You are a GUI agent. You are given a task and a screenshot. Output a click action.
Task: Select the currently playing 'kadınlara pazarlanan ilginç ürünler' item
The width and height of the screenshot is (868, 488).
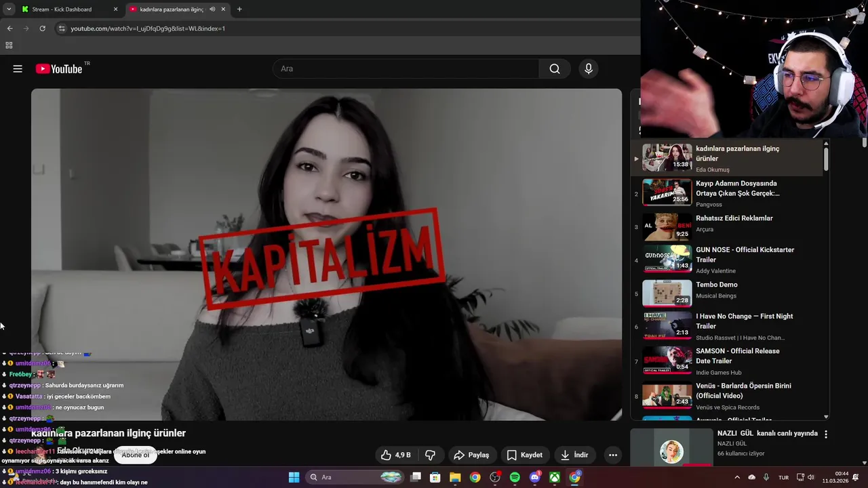click(726, 159)
